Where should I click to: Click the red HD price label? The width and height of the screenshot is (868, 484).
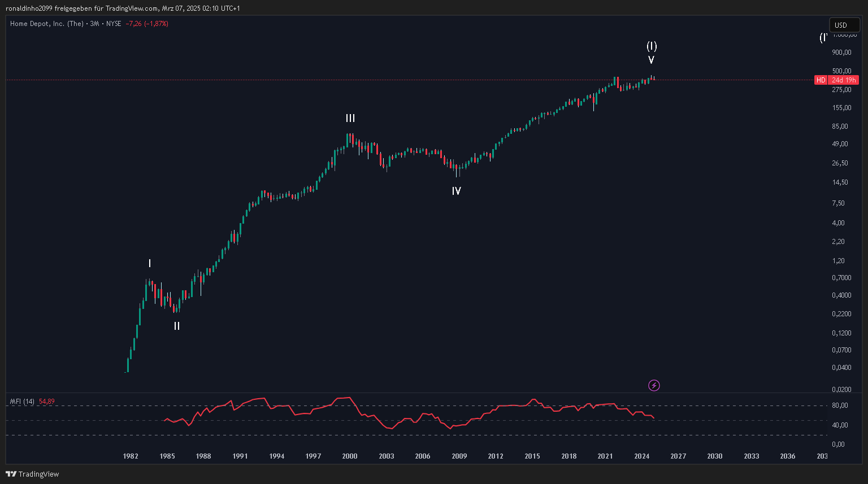pyautogui.click(x=821, y=80)
